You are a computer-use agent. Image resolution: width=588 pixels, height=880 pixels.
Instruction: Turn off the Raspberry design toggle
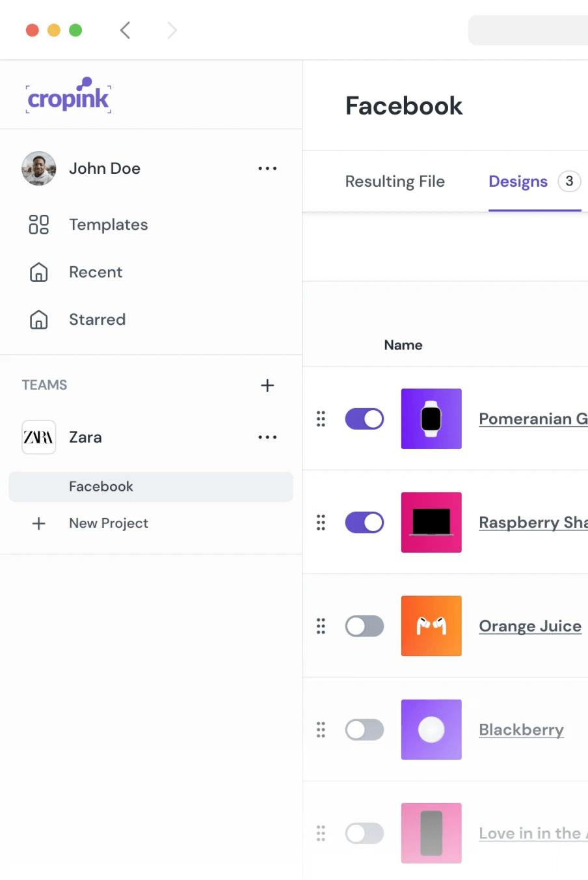coord(364,523)
